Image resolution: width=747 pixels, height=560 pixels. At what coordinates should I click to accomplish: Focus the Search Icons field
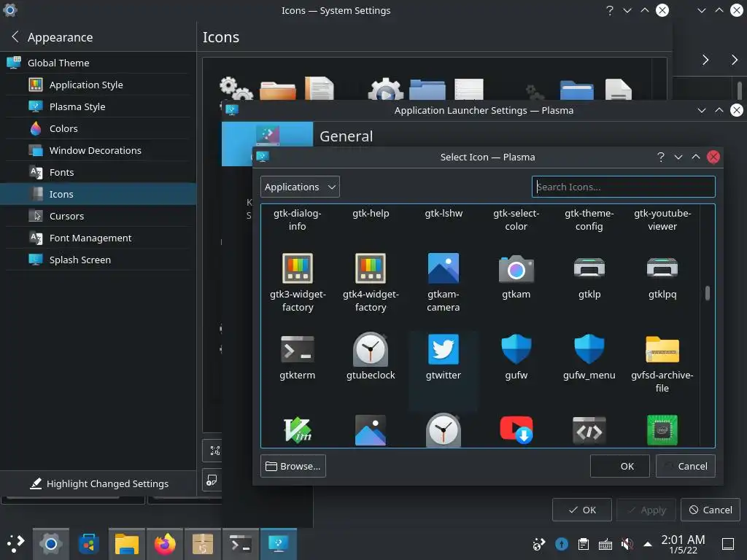(x=623, y=187)
